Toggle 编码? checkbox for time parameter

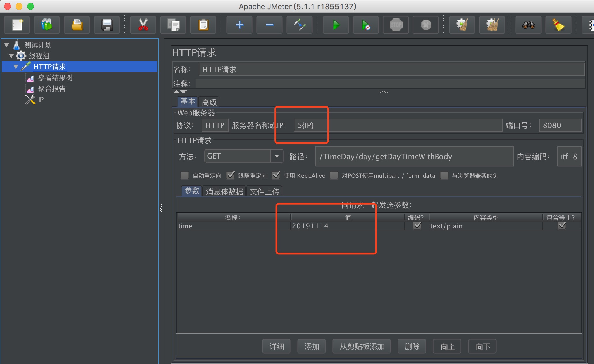417,226
